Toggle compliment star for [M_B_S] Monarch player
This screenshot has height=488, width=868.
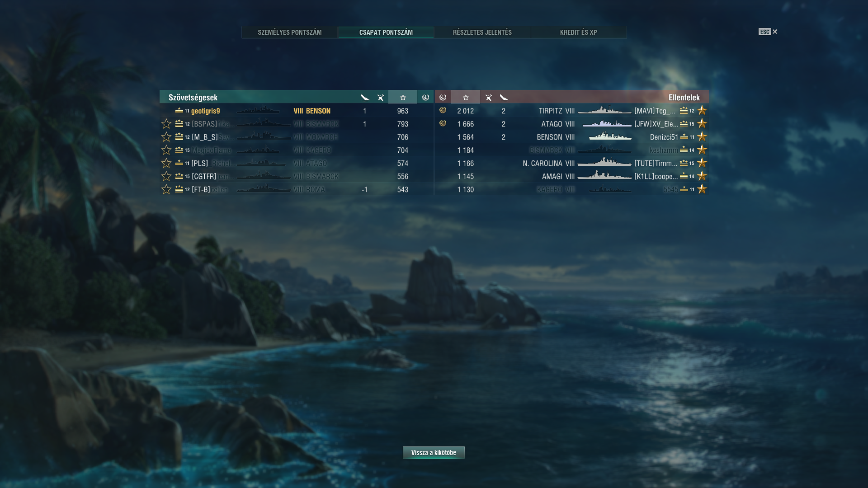(166, 137)
